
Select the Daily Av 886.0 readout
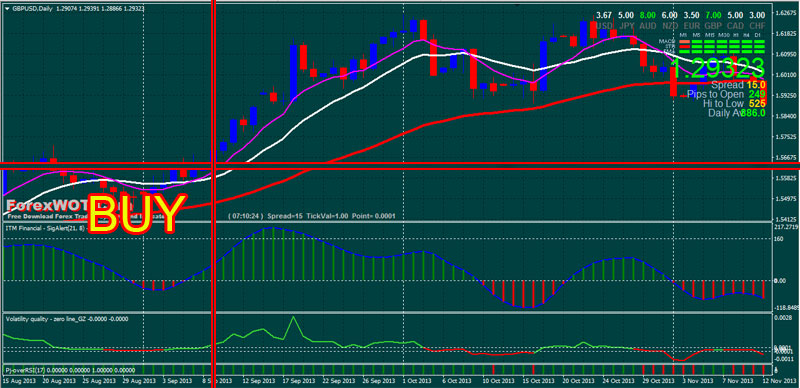point(737,113)
